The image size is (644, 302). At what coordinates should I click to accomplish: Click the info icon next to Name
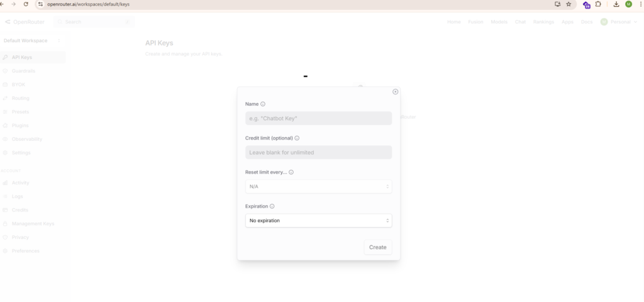click(263, 104)
